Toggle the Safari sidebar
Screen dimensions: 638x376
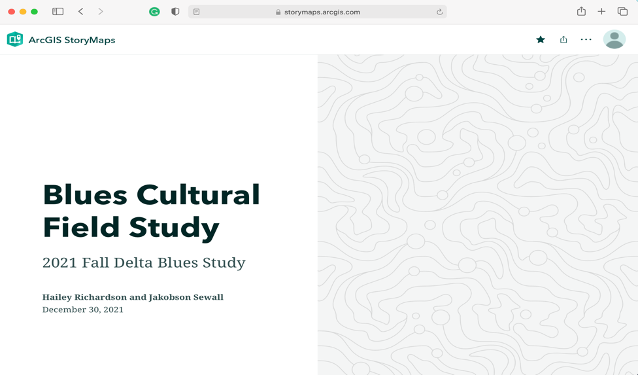click(58, 12)
